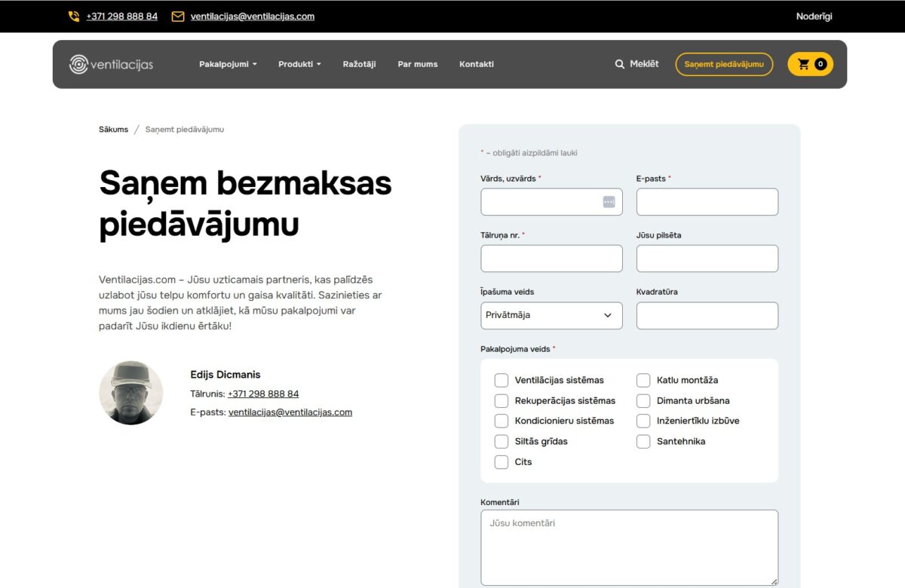Open the Kontakti page
The width and height of the screenshot is (905, 588).
pyautogui.click(x=477, y=64)
